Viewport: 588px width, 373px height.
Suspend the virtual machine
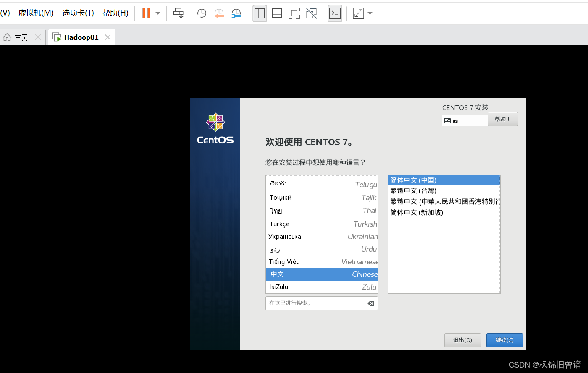146,13
